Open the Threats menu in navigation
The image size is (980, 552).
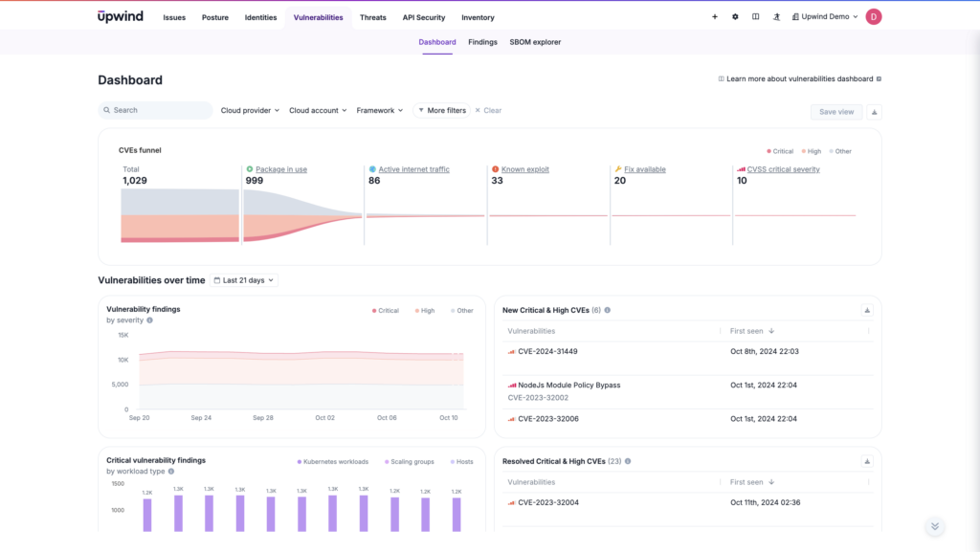372,16
